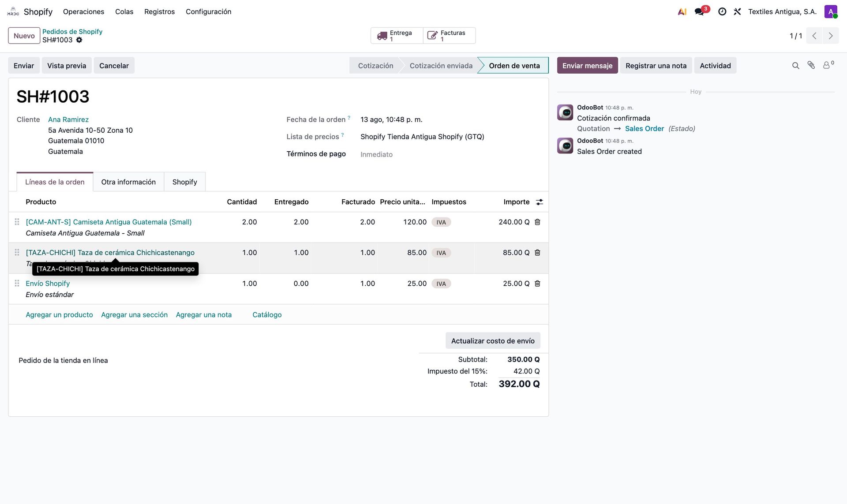Click IVA tag on Camiseta line
847x504 pixels.
point(441,222)
